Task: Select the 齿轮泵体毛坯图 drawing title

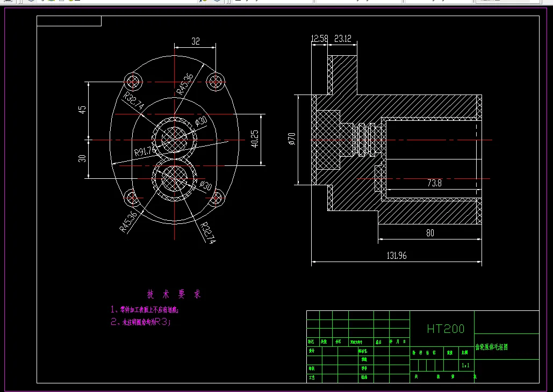Action: point(492,347)
